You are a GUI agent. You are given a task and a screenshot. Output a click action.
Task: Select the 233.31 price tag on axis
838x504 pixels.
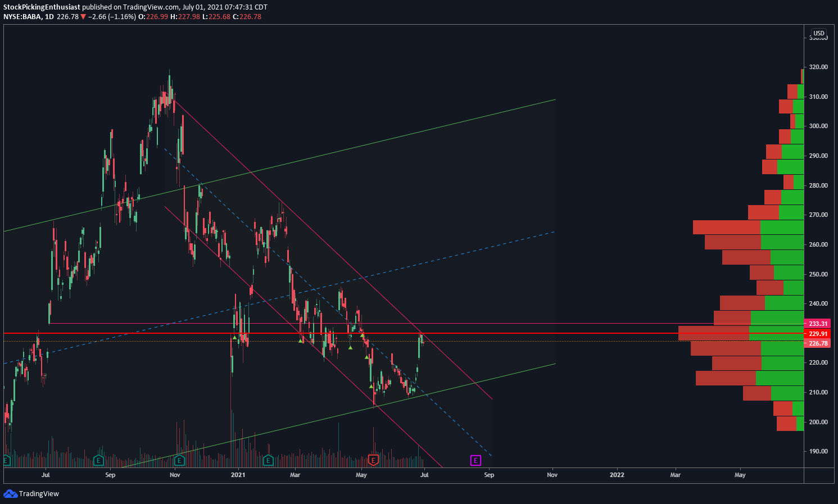click(x=818, y=324)
